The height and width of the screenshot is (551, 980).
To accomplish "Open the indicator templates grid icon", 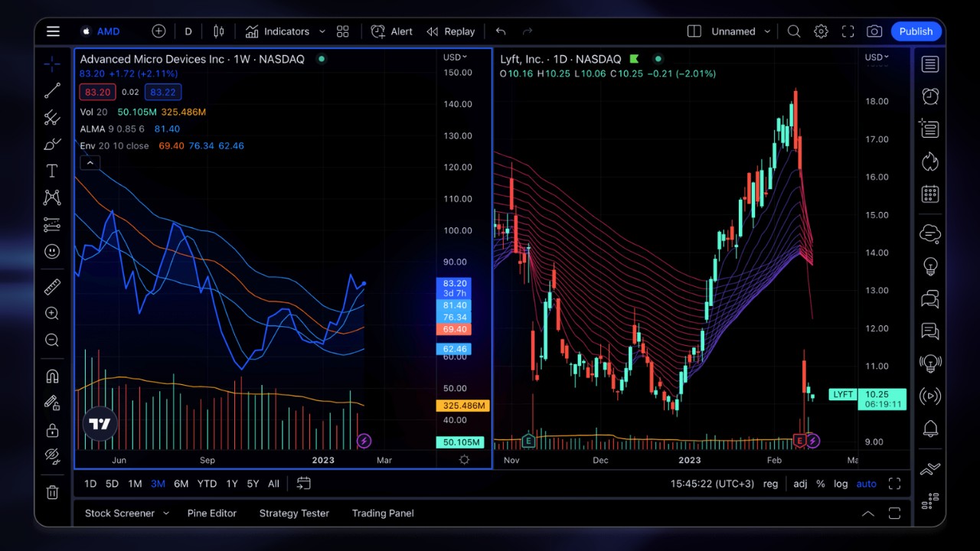I will click(343, 31).
